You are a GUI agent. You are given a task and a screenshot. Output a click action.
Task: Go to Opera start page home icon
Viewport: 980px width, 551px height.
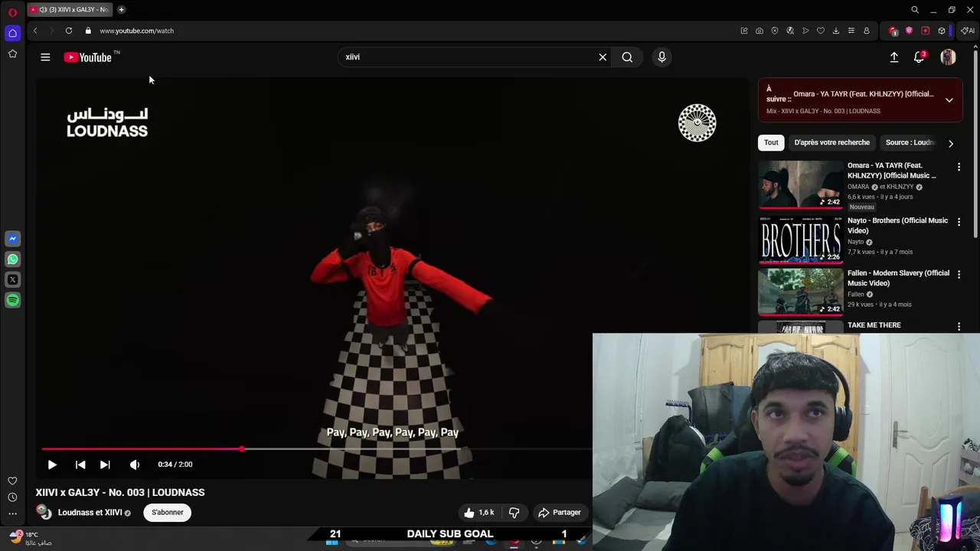click(x=12, y=33)
